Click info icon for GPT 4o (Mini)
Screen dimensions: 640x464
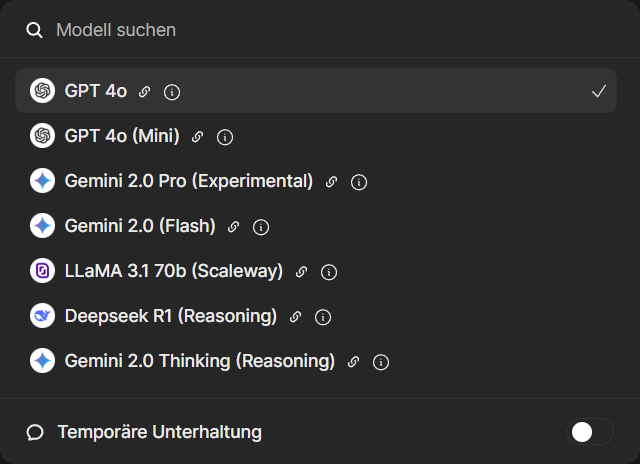click(x=225, y=137)
